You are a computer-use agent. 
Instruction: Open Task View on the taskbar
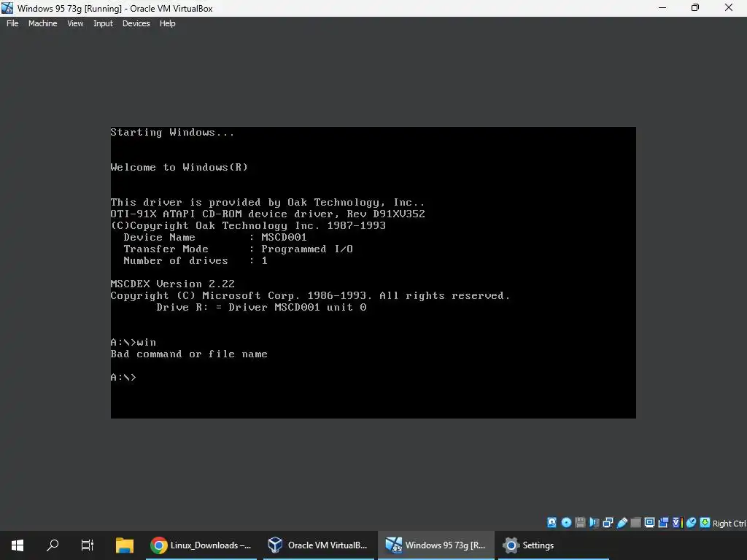[88, 545]
